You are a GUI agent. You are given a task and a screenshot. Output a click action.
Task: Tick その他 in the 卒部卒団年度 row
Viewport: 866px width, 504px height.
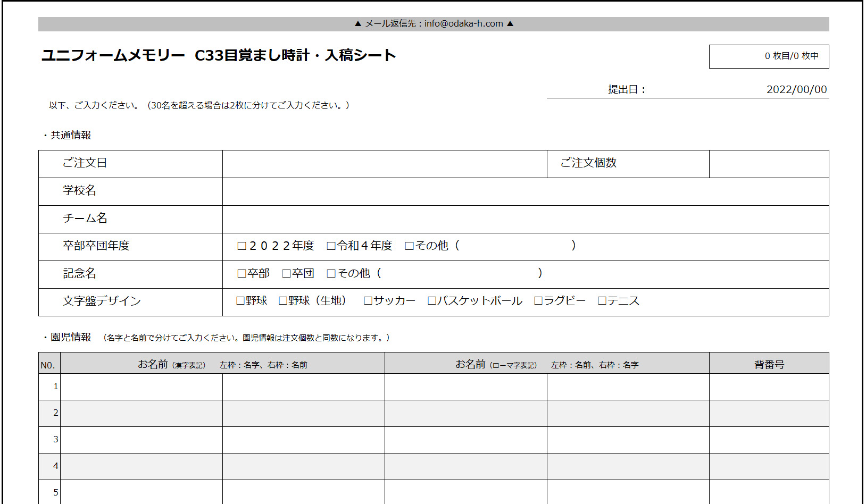click(x=409, y=246)
